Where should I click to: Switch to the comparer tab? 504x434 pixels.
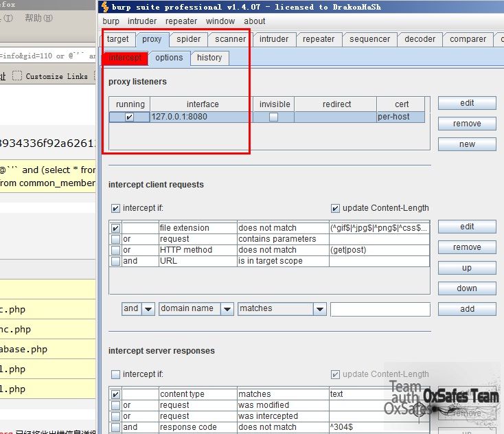click(x=468, y=39)
